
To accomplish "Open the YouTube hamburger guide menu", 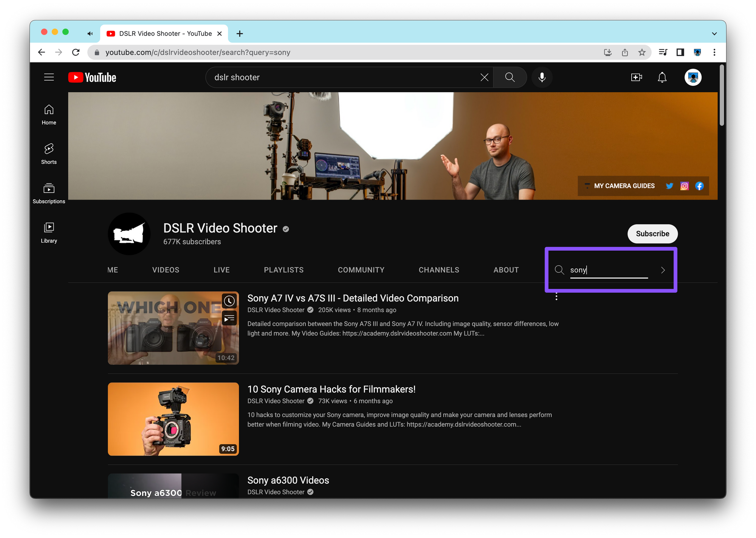I will [x=49, y=77].
